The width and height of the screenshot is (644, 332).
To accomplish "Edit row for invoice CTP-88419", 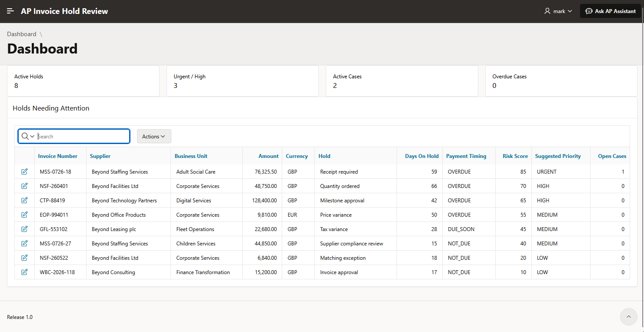I will (24, 200).
